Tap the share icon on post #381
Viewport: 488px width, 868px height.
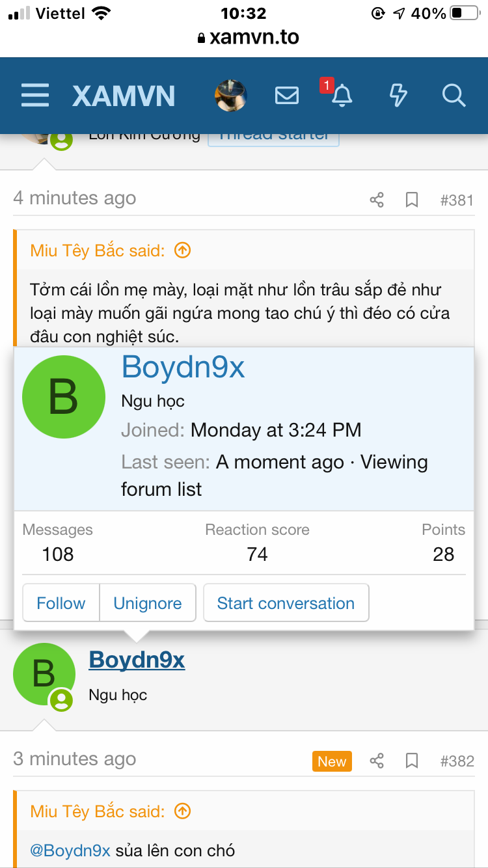pos(377,200)
